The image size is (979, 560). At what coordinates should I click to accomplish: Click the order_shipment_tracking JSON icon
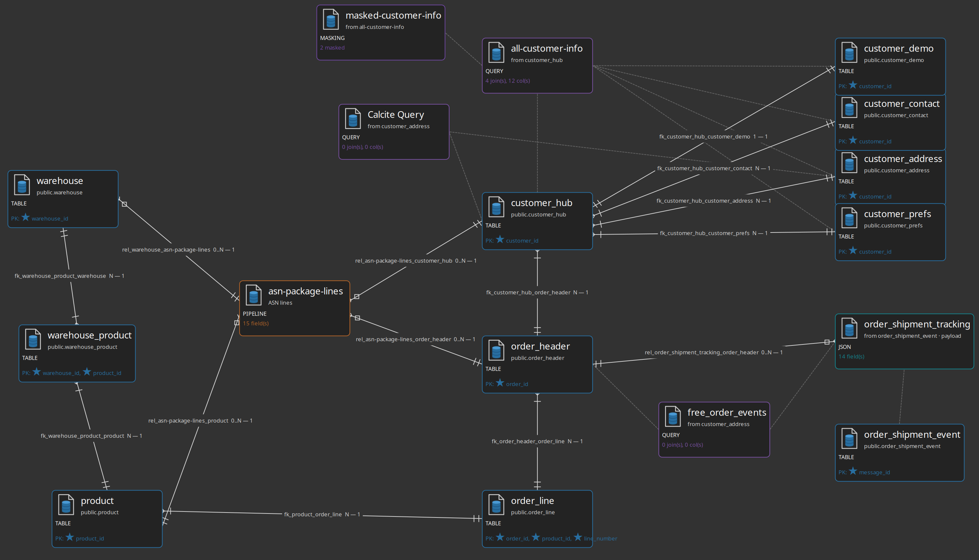point(849,328)
